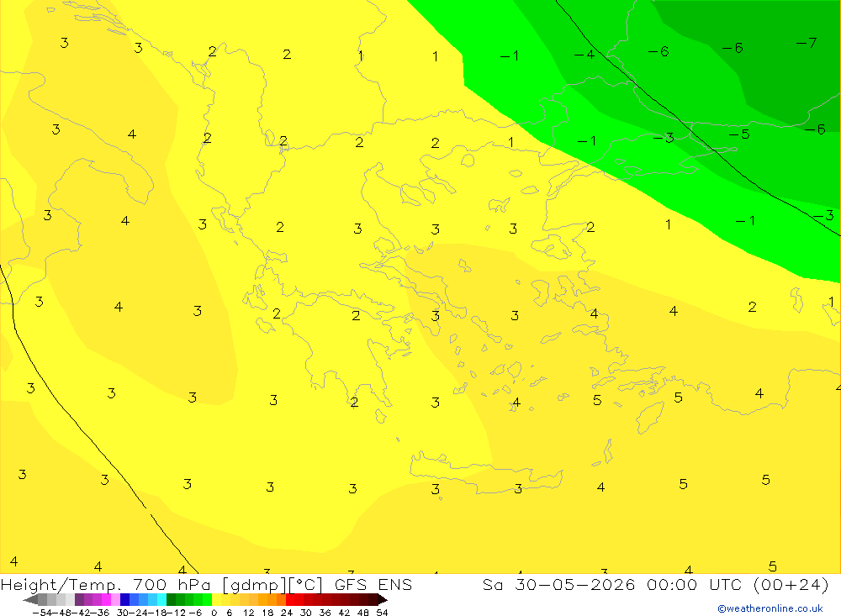Click the '[°C]' unit label
This screenshot has height=616, width=841.
click(x=305, y=585)
